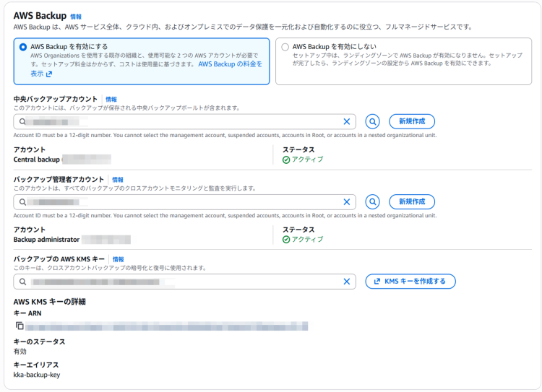Open the 情報 link for 中央バックアップアカウント
Screen dimensions: 542x392
pos(111,99)
